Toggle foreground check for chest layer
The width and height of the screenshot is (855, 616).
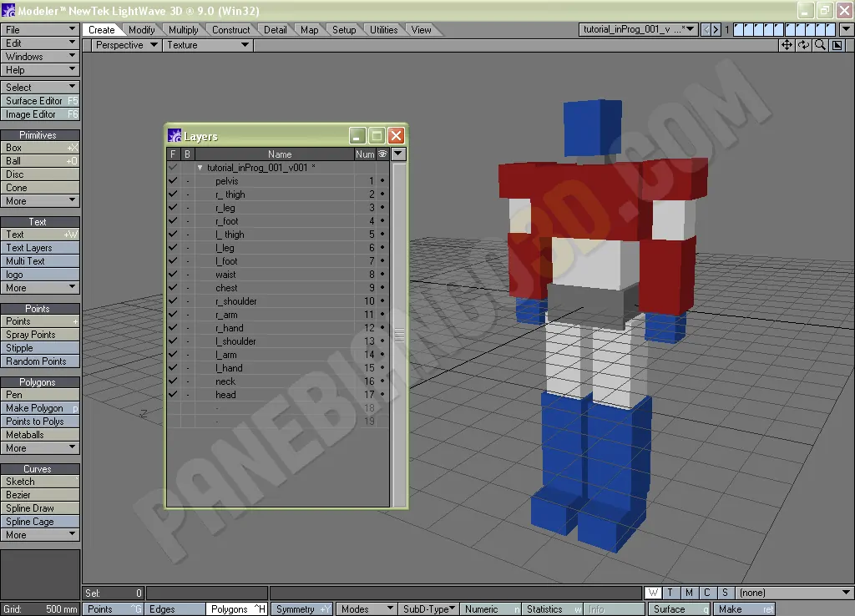click(x=173, y=287)
